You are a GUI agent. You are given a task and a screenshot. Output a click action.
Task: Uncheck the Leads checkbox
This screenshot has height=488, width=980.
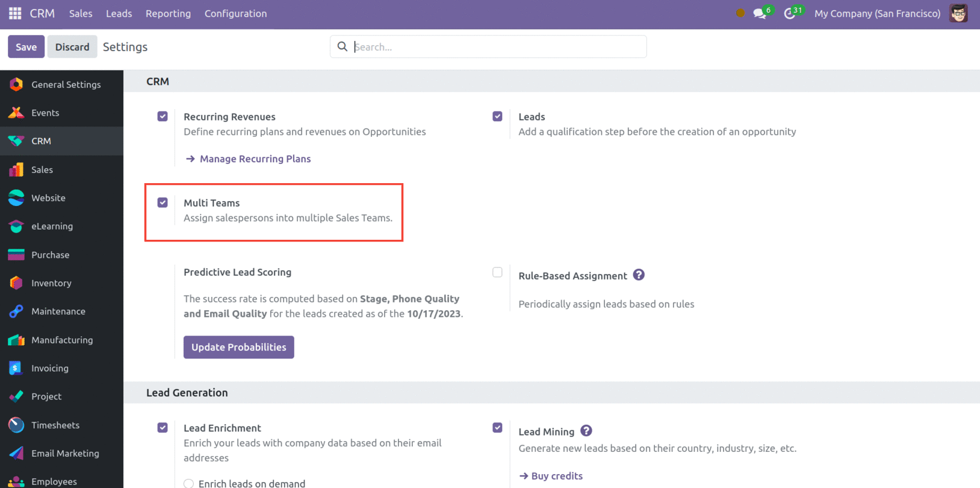click(x=497, y=116)
